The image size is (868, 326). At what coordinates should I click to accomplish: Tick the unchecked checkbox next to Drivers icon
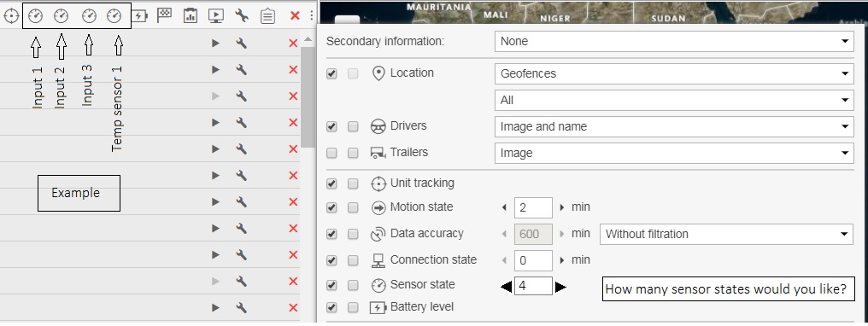pos(353,126)
